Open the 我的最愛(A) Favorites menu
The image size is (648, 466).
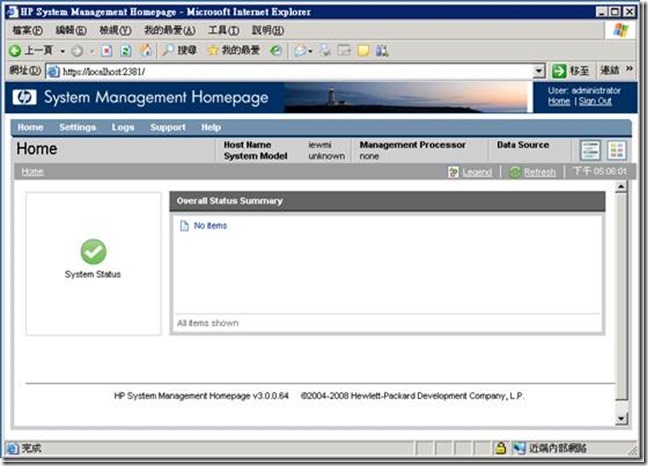pos(169,30)
